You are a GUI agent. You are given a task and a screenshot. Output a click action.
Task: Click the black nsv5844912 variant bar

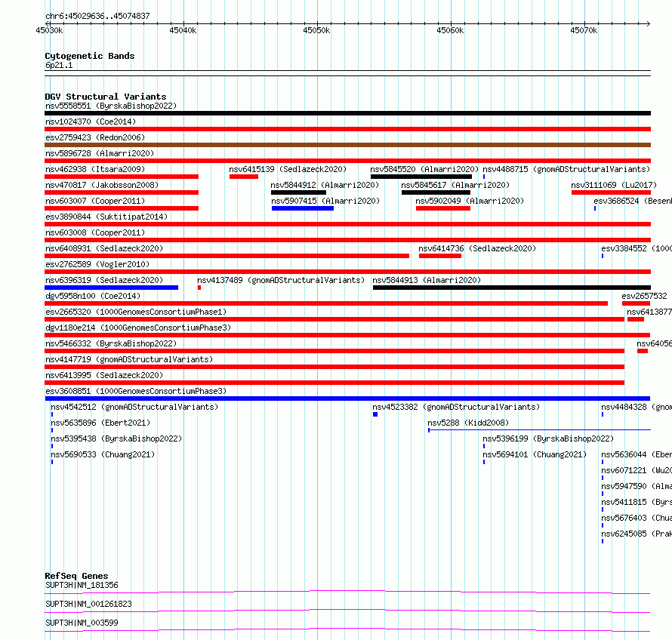(x=299, y=192)
